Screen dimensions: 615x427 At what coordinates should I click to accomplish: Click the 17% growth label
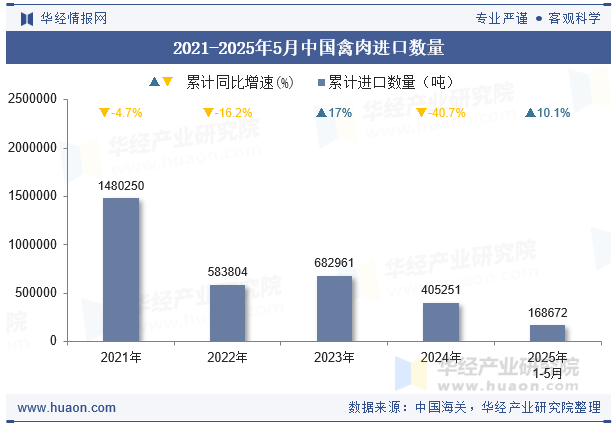(340, 113)
